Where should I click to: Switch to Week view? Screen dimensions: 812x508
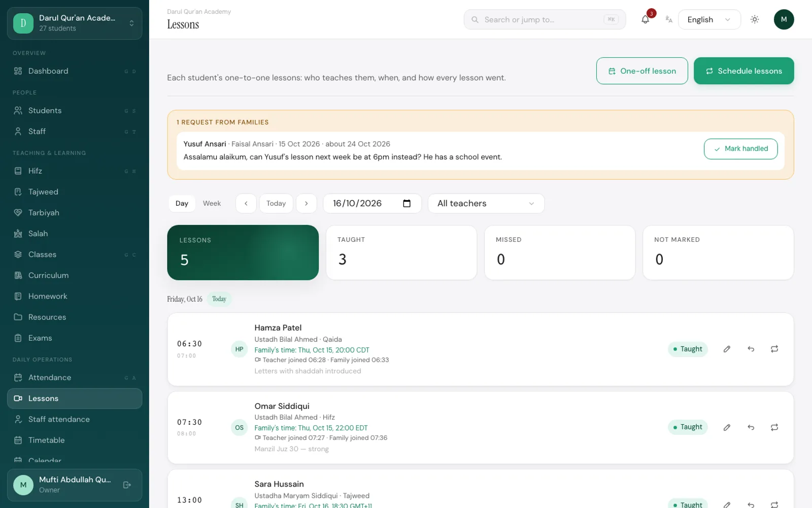[212, 203]
